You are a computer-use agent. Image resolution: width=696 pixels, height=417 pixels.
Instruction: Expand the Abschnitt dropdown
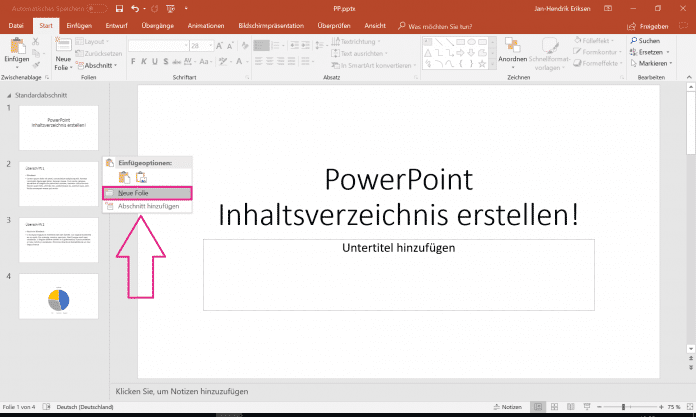98,65
